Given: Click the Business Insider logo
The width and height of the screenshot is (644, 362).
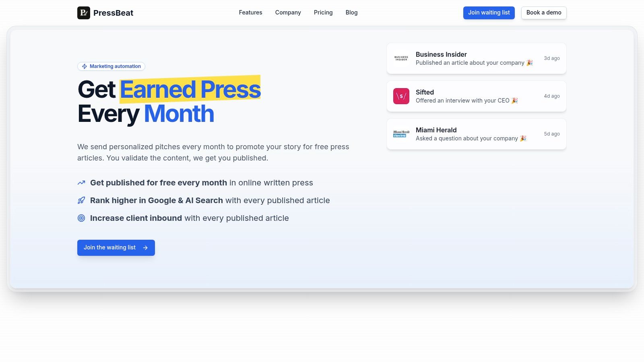Looking at the screenshot, I should [x=401, y=58].
